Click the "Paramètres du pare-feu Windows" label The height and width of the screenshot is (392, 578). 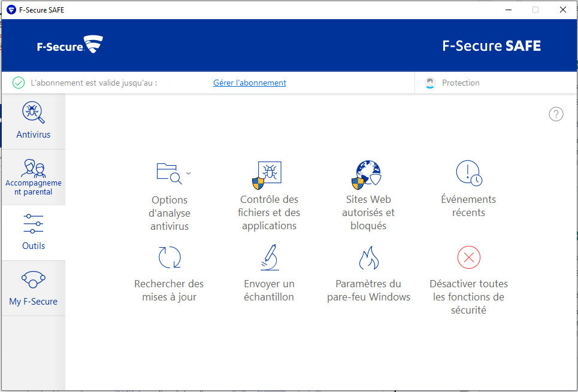pyautogui.click(x=368, y=290)
